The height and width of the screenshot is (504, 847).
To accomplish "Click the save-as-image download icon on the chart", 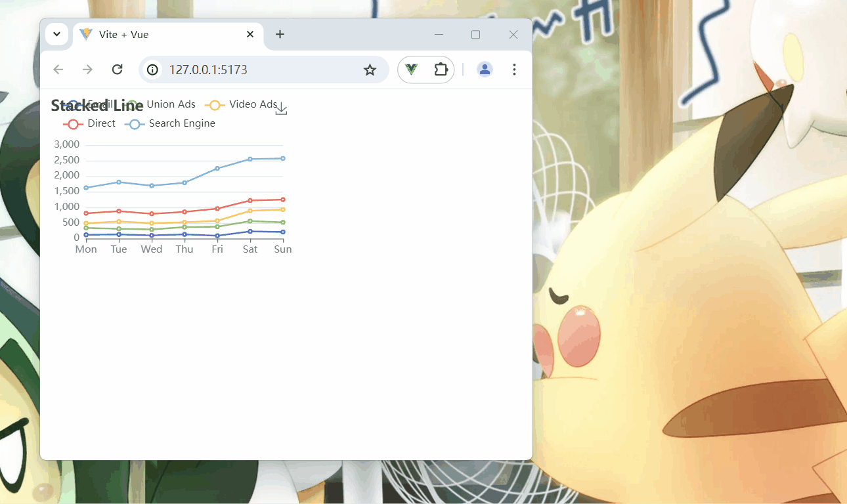I will [x=281, y=108].
